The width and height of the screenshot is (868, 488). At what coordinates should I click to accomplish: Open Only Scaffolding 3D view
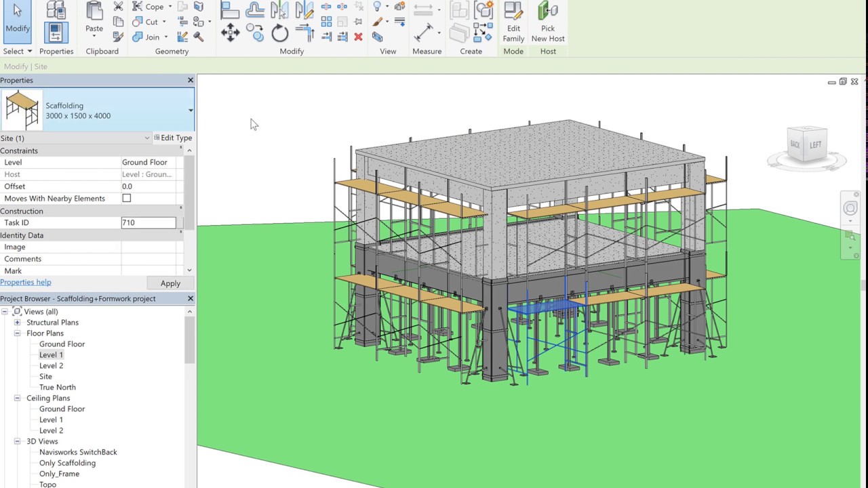tap(67, 464)
